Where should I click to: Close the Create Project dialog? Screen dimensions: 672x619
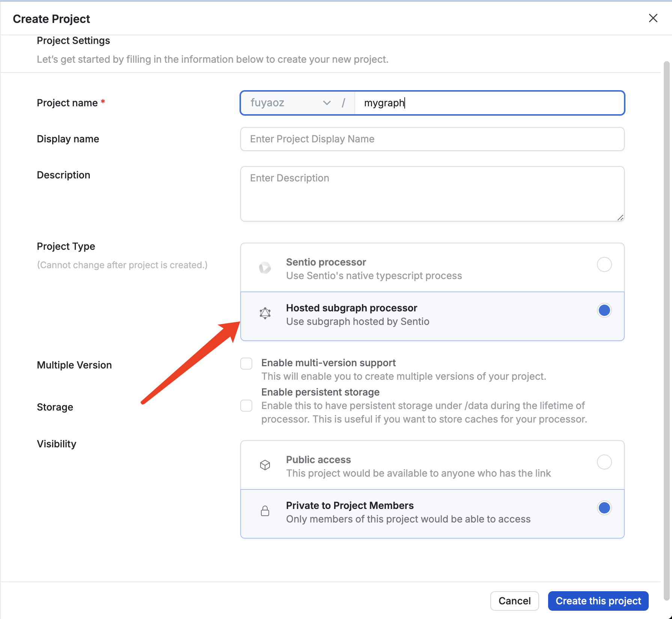point(653,18)
